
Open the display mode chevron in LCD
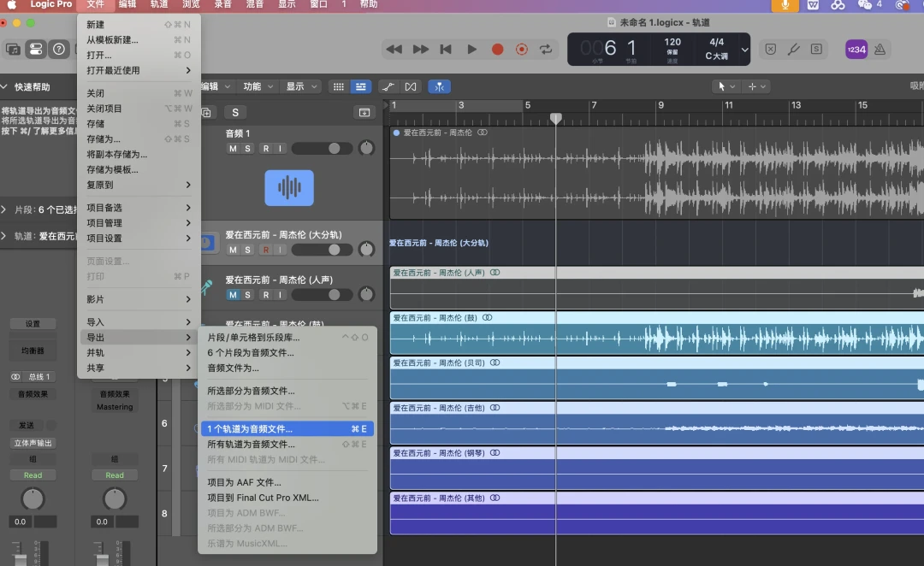click(745, 50)
